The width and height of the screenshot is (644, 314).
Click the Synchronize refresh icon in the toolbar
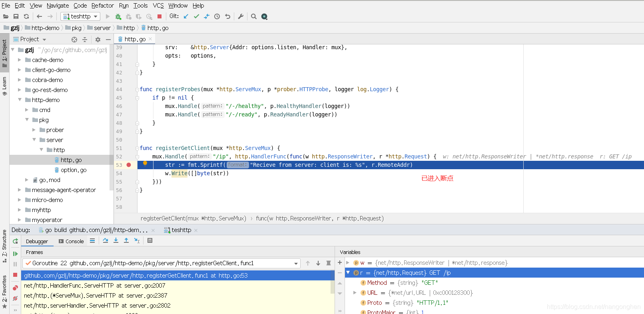26,16
